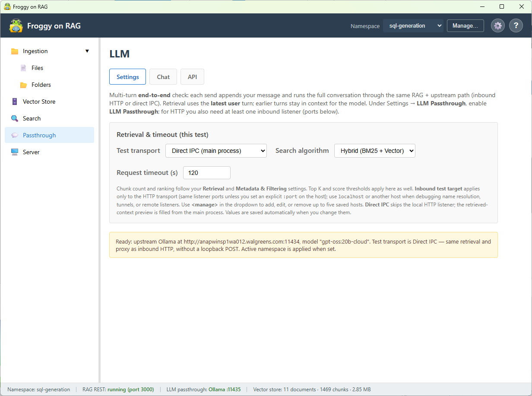Click status bar 'Ollama :11435'

tap(225, 389)
